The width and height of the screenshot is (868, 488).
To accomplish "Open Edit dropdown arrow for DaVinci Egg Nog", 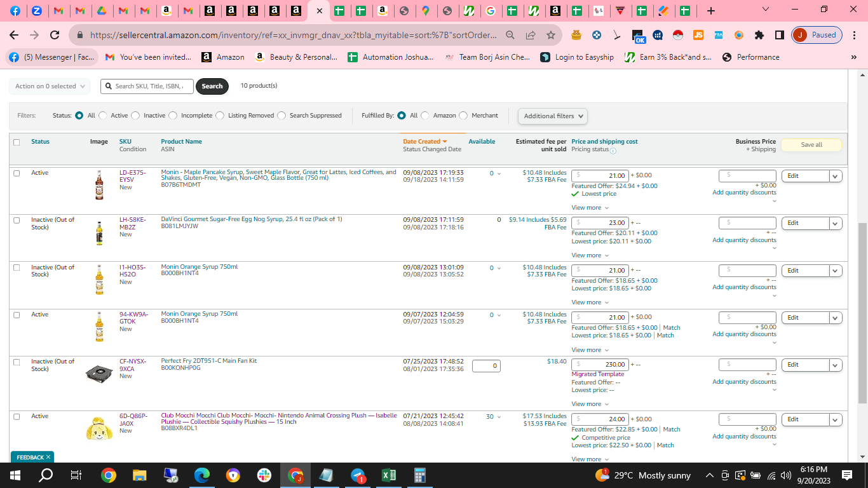I will [836, 223].
